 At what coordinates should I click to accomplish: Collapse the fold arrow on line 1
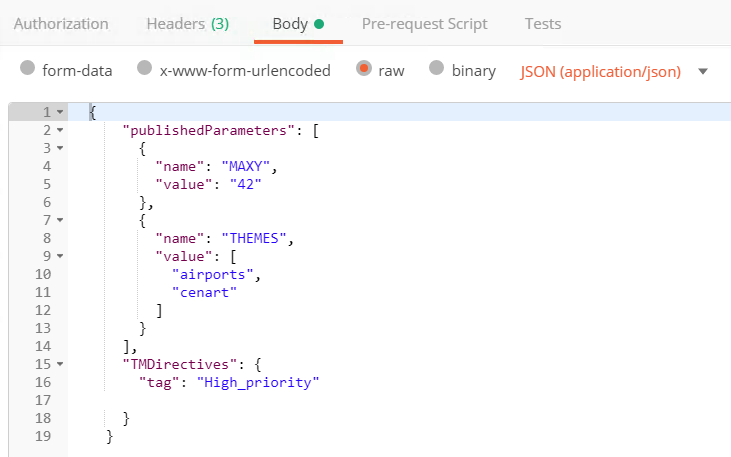pyautogui.click(x=60, y=112)
